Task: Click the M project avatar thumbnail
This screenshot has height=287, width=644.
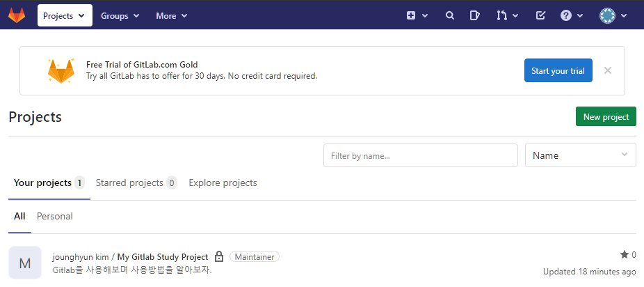Action: [25, 263]
